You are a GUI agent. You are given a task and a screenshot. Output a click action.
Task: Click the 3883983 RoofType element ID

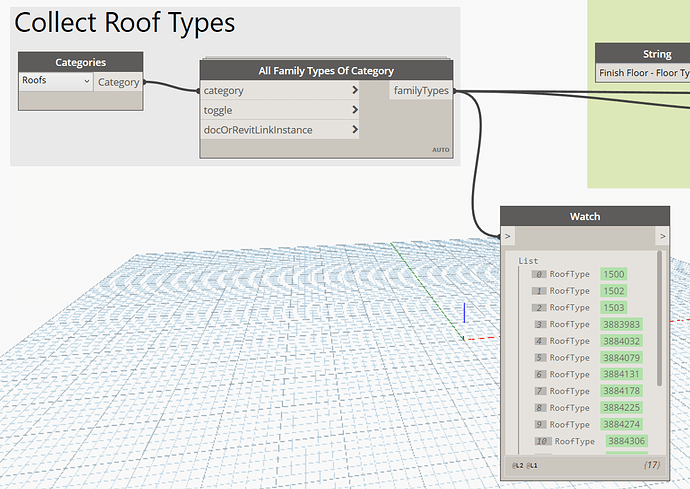pos(622,324)
